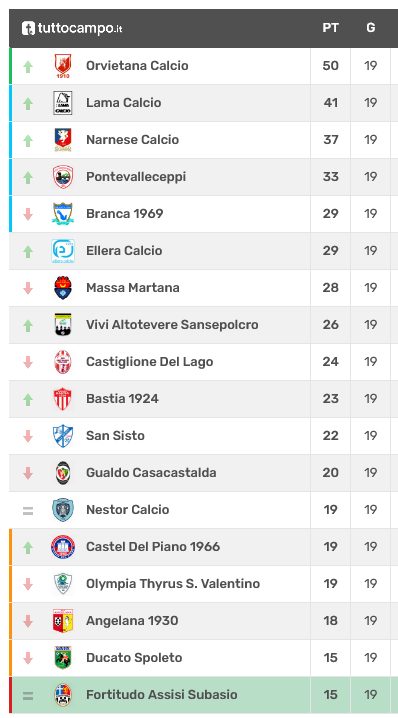The width and height of the screenshot is (398, 718).
Task: Select the highlighted Fortitudo Assisi Subasio row
Action: tap(203, 695)
